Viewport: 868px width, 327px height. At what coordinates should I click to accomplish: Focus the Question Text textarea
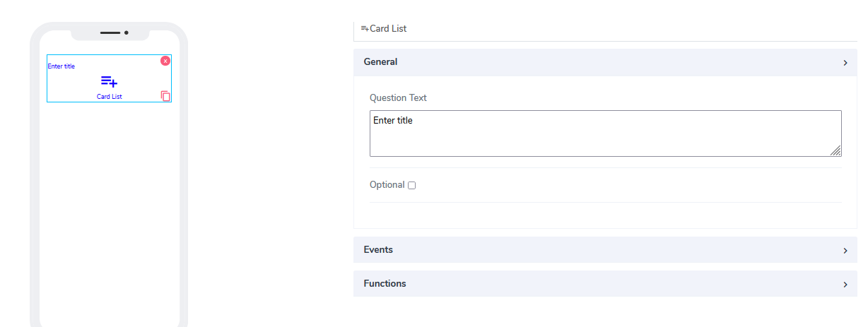pyautogui.click(x=604, y=133)
